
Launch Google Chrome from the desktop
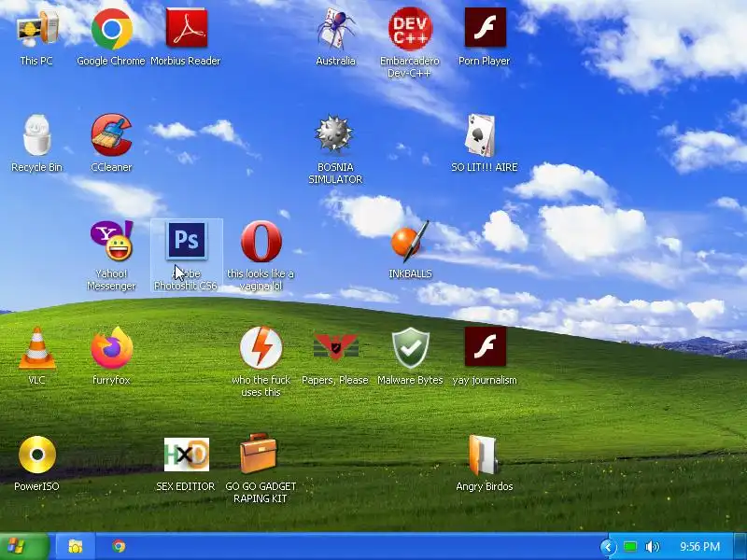pyautogui.click(x=111, y=30)
